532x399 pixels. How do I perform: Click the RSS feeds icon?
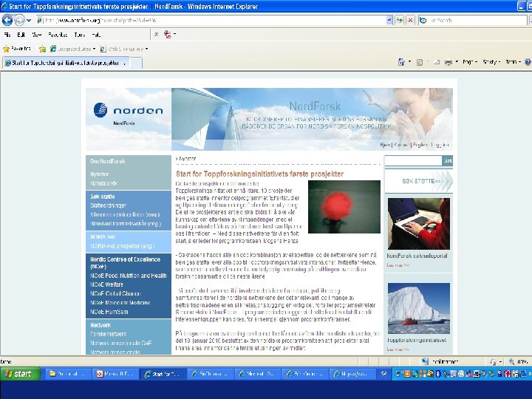(x=420, y=62)
